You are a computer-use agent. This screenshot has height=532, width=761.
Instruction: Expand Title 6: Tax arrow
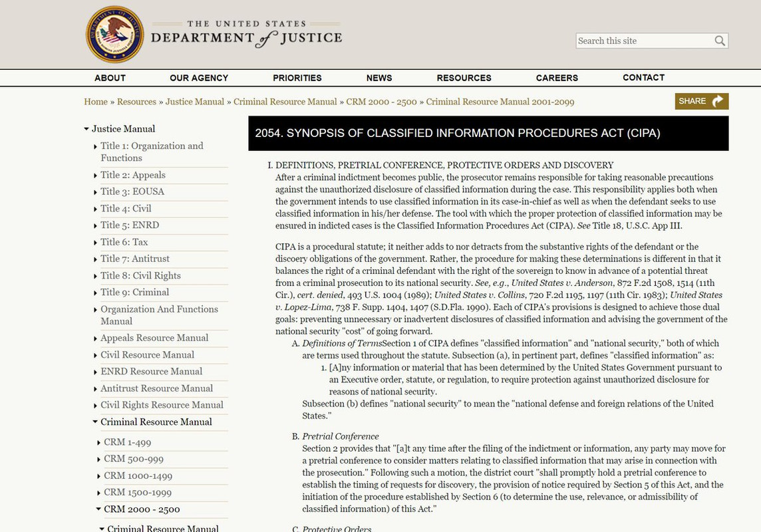point(95,243)
